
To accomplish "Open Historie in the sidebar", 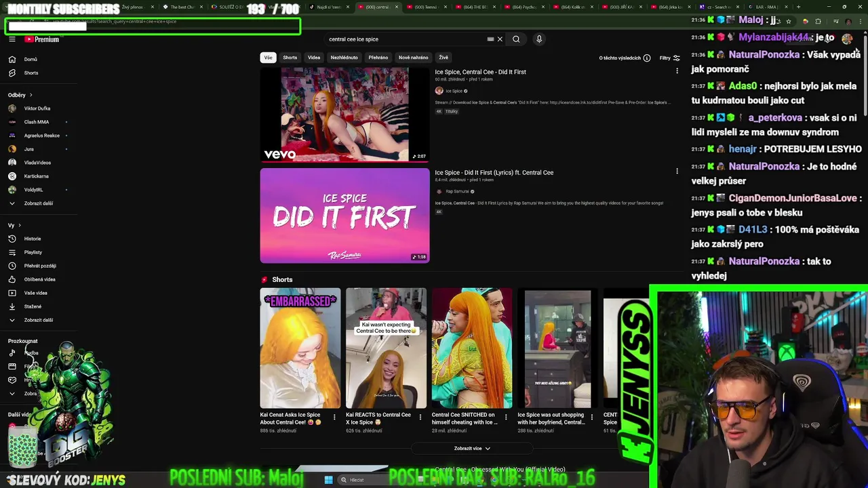I will coord(33,239).
